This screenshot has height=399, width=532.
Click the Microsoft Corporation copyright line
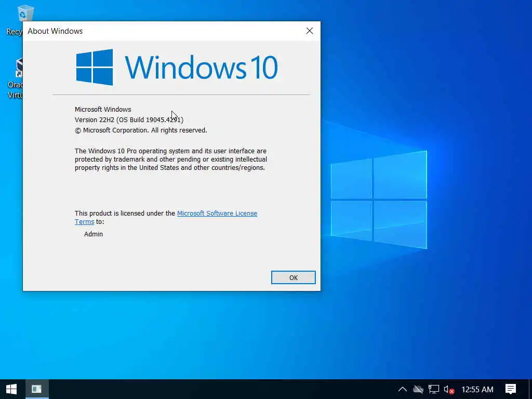[141, 130]
